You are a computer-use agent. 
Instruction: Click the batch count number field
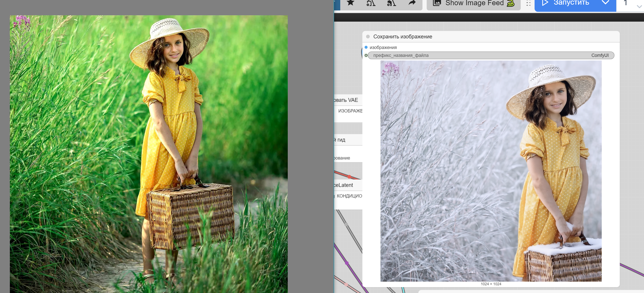point(625,3)
